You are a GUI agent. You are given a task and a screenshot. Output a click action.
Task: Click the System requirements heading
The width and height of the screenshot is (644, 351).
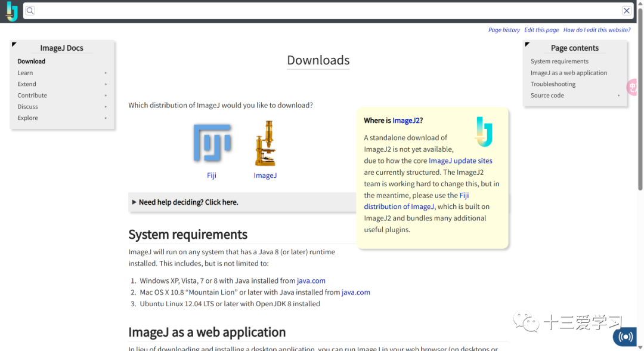click(188, 234)
